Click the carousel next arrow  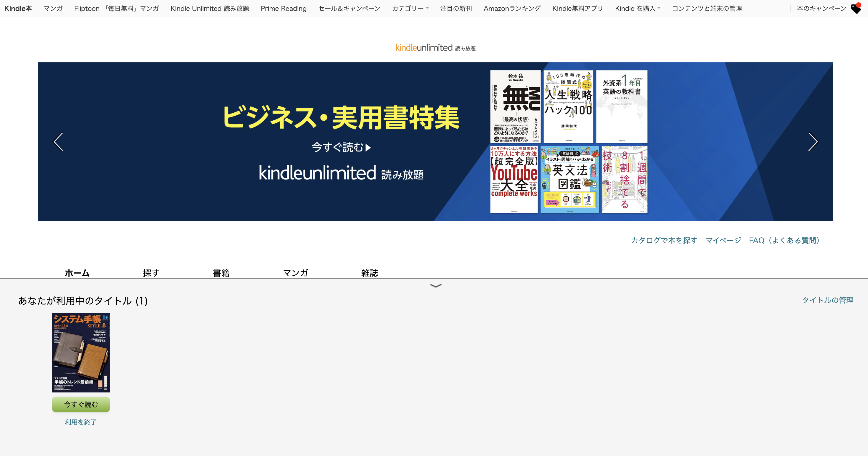813,142
